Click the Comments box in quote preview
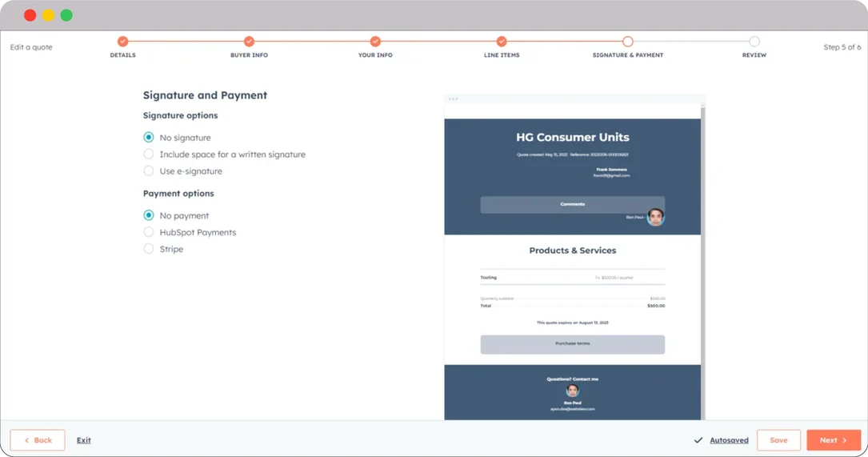 [572, 204]
